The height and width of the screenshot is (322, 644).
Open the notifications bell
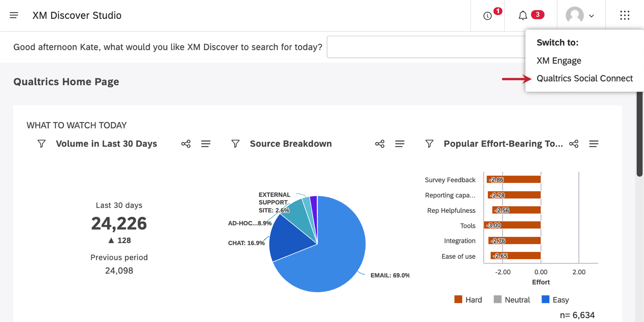pos(523,16)
